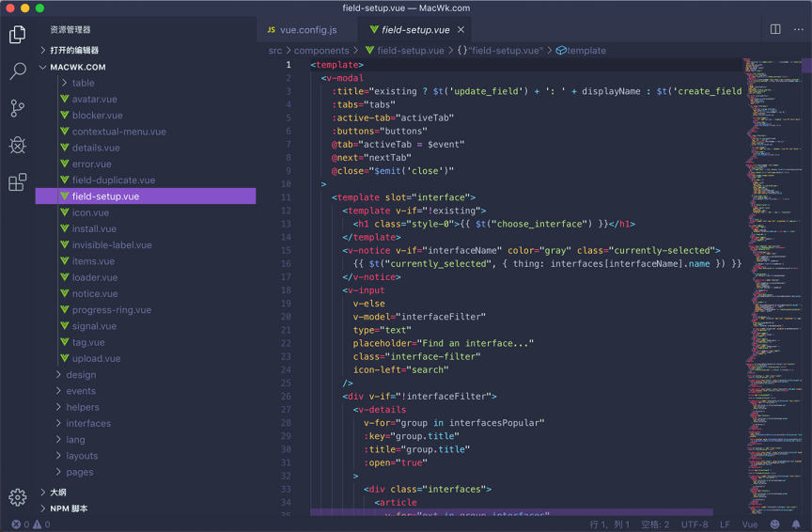Click the 'template' breadcrumb item
Image resolution: width=812 pixels, height=532 pixels.
[x=586, y=51]
